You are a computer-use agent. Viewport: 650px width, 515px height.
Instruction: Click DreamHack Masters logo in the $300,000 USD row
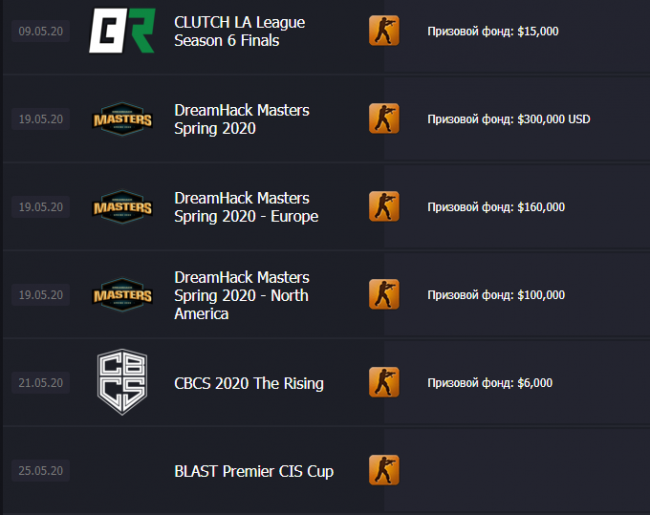pyautogui.click(x=122, y=119)
